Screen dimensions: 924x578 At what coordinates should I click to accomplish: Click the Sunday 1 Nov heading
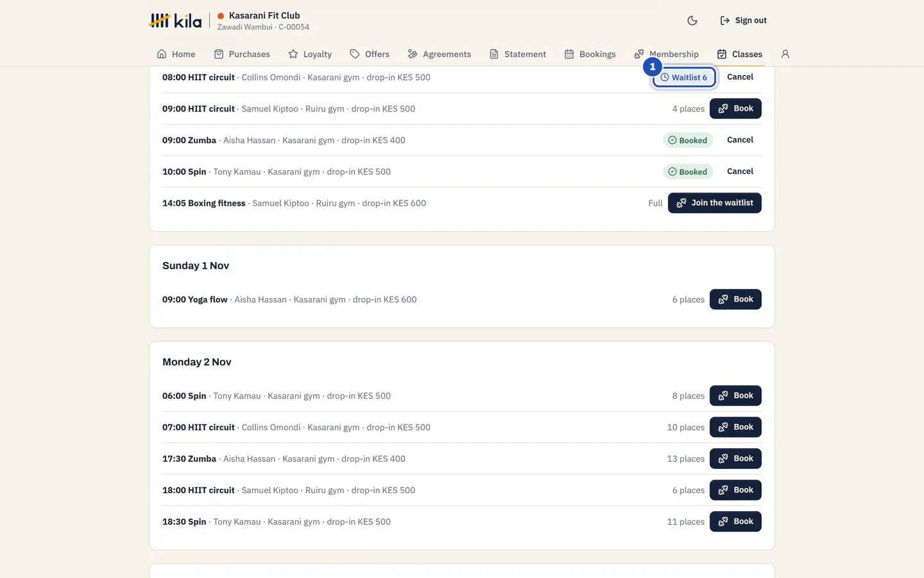coord(196,266)
